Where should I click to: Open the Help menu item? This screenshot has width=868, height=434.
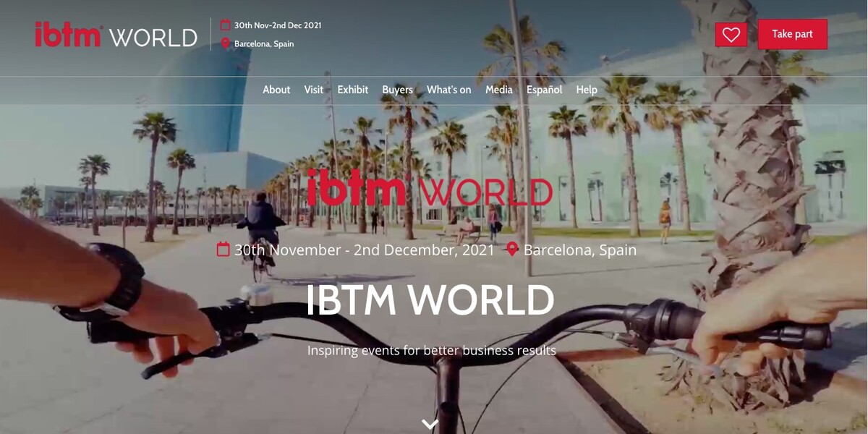(x=587, y=90)
